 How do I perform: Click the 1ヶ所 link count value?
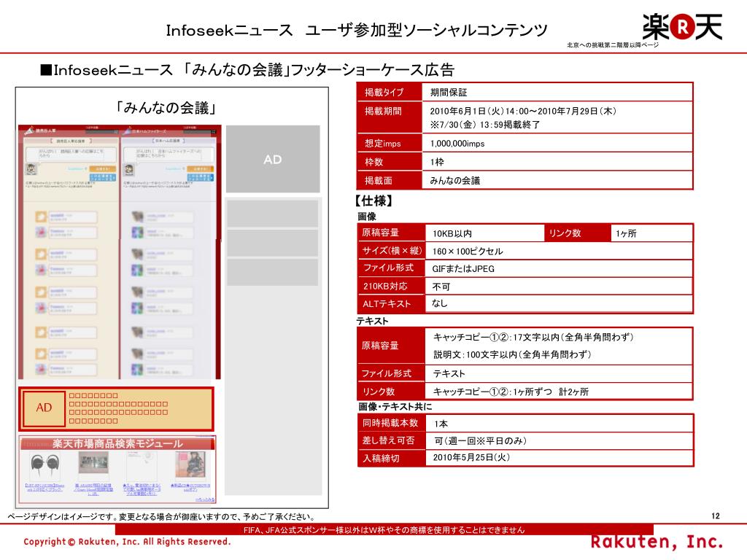coord(651,233)
